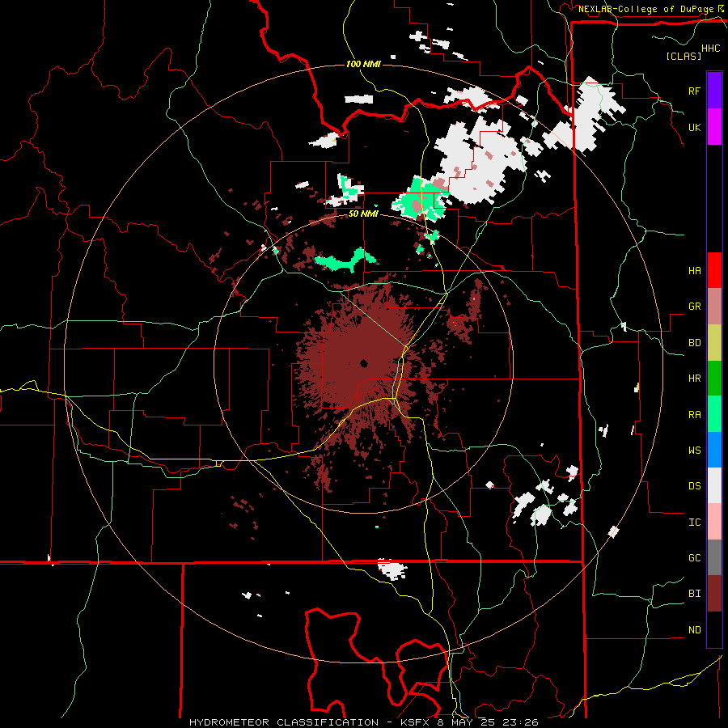Click the RA bright green legend swatch
Screen dimensions: 728x728
click(x=714, y=414)
